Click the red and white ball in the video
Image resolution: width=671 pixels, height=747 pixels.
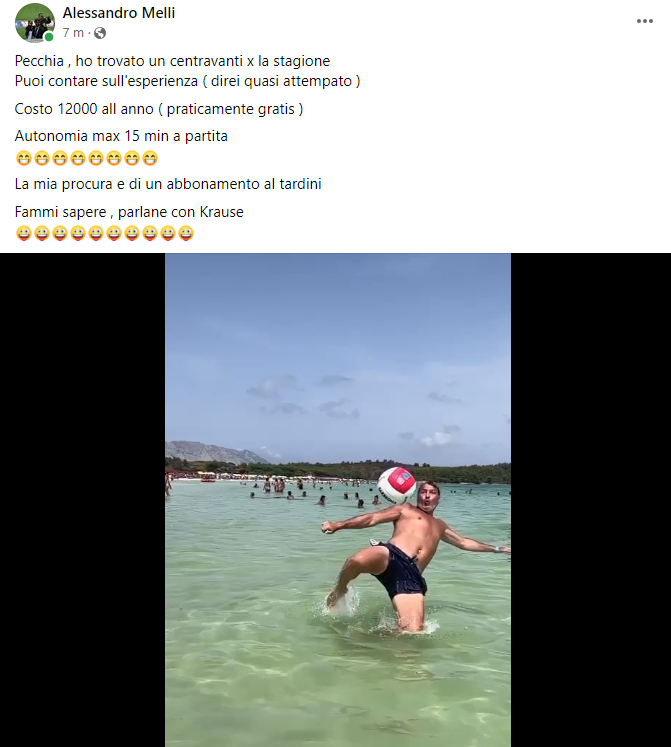point(396,485)
